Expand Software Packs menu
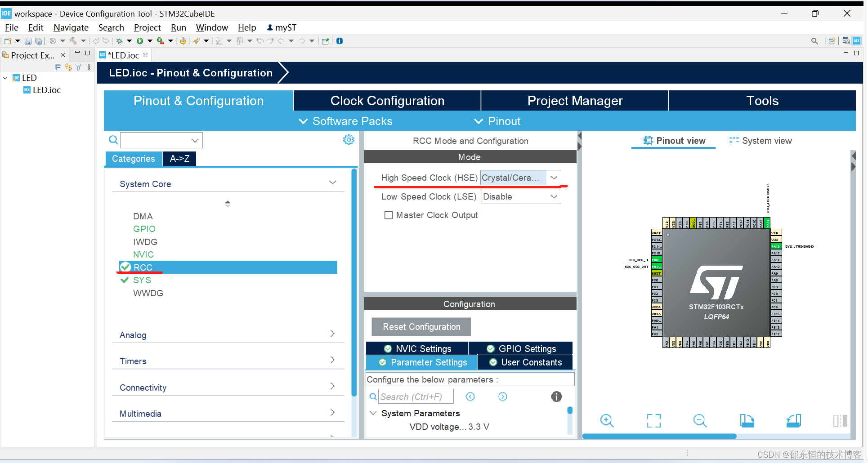The height and width of the screenshot is (463, 868). 345,121
